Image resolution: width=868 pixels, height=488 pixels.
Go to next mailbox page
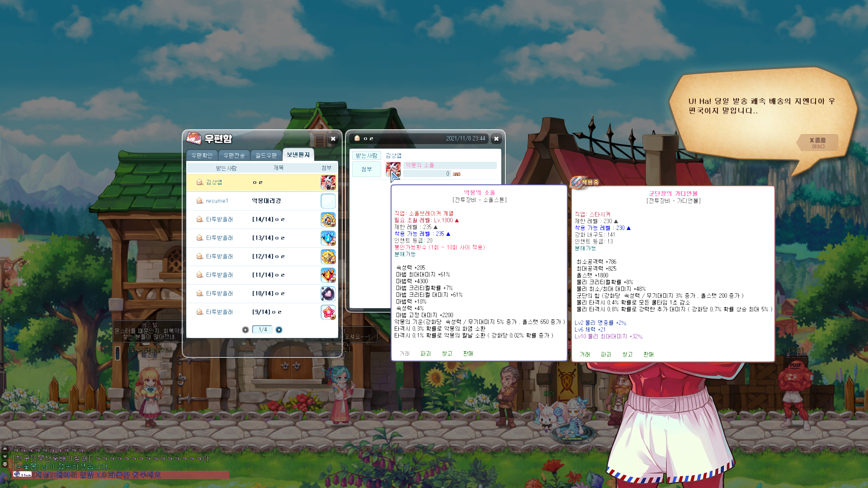[279, 330]
